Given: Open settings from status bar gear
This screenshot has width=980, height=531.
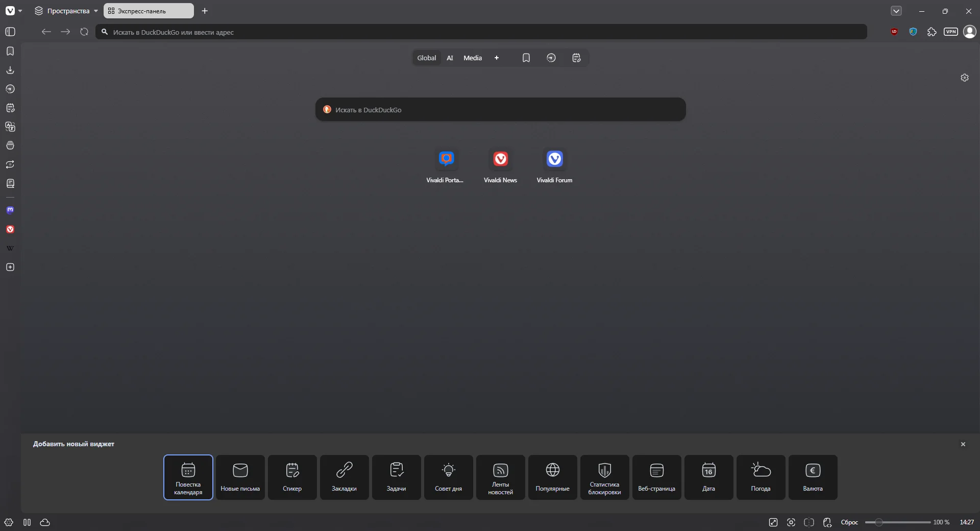Looking at the screenshot, I should click(x=9, y=522).
